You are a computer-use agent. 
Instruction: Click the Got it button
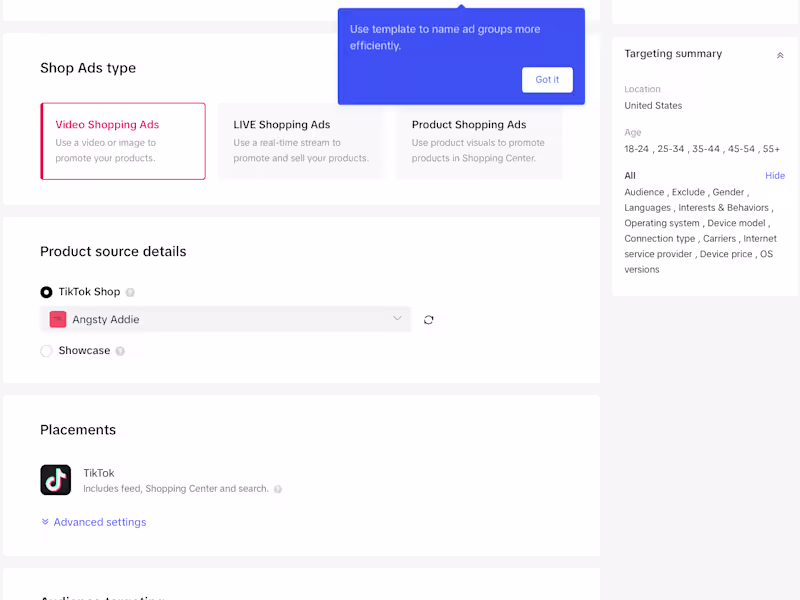(x=547, y=80)
